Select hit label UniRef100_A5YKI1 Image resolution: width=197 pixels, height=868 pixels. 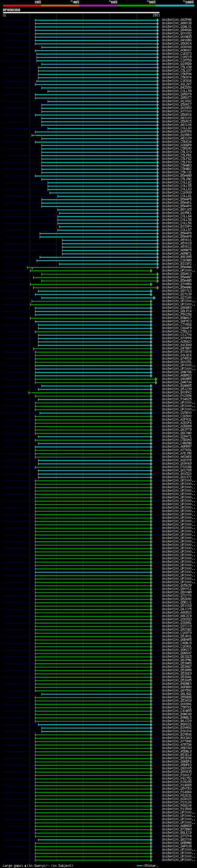[x=177, y=240]
